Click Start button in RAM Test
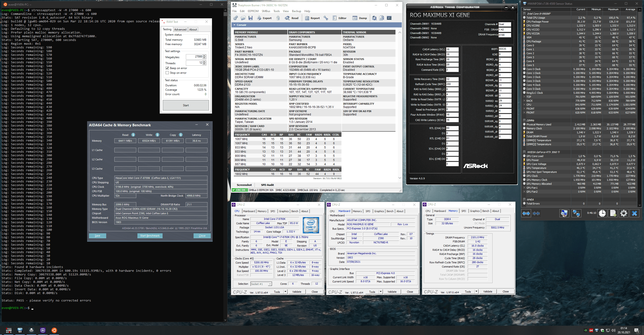The image size is (644, 335). (186, 105)
